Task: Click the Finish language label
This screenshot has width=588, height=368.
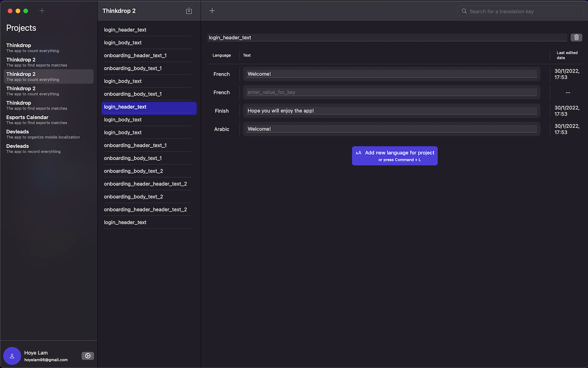Action: [x=221, y=111]
